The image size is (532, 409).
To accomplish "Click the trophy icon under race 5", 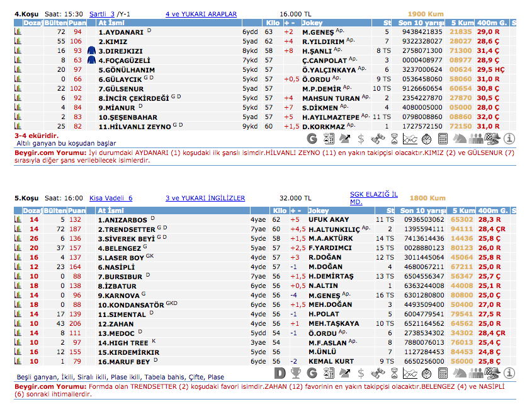I will 295,373.
